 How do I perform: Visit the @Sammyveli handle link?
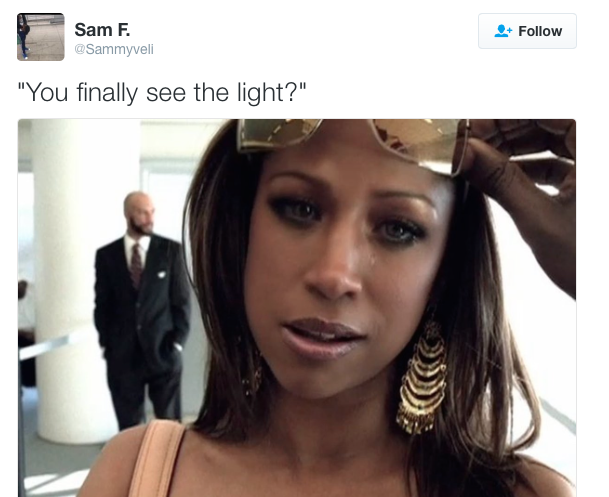click(114, 49)
